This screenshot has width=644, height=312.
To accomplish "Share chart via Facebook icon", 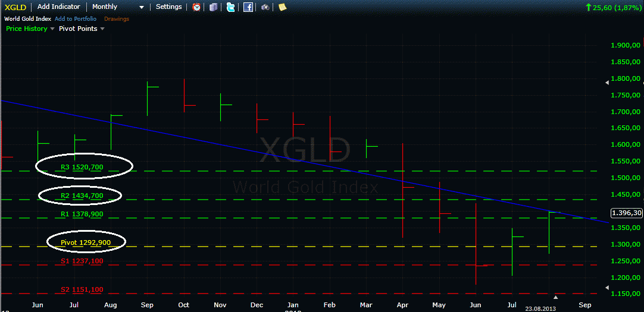I will (x=248, y=7).
